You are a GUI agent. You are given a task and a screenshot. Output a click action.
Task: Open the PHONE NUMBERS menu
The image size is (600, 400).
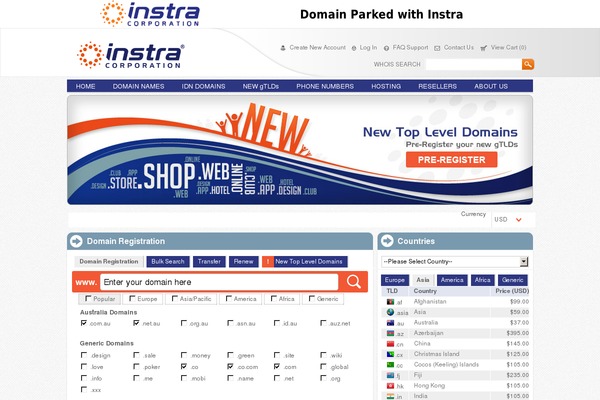click(x=325, y=86)
